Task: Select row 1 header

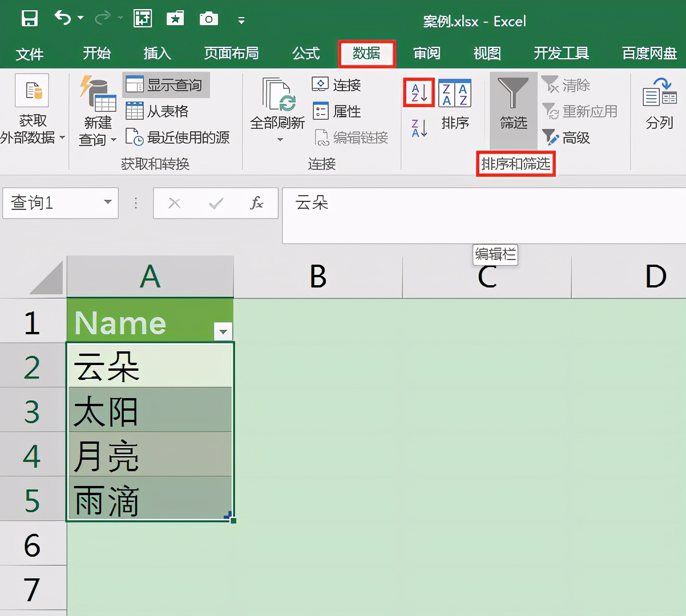Action: (x=33, y=321)
